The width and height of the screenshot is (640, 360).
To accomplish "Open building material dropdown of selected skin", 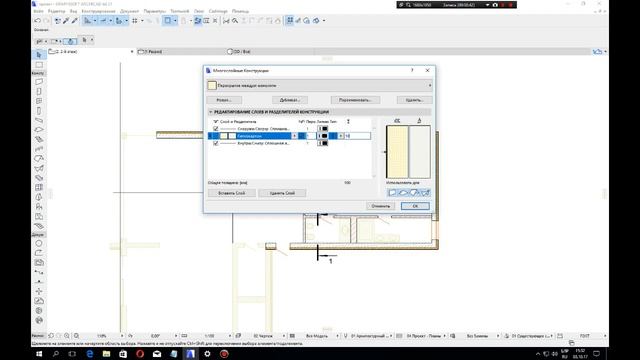I will (x=294, y=136).
